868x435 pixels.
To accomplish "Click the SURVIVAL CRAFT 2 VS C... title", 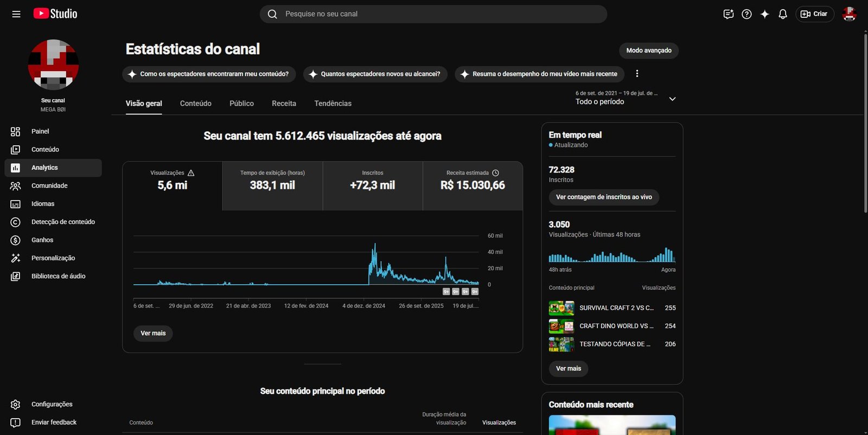I will tap(616, 308).
